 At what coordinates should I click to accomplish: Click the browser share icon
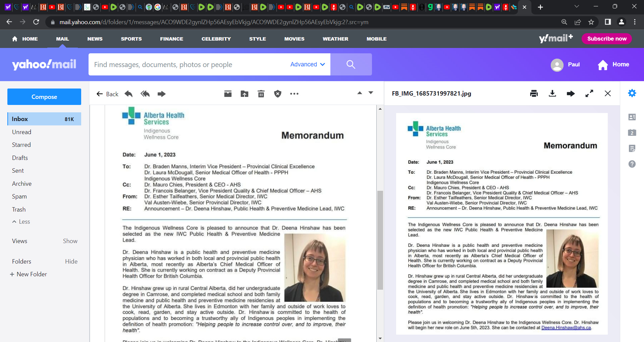[x=578, y=22]
